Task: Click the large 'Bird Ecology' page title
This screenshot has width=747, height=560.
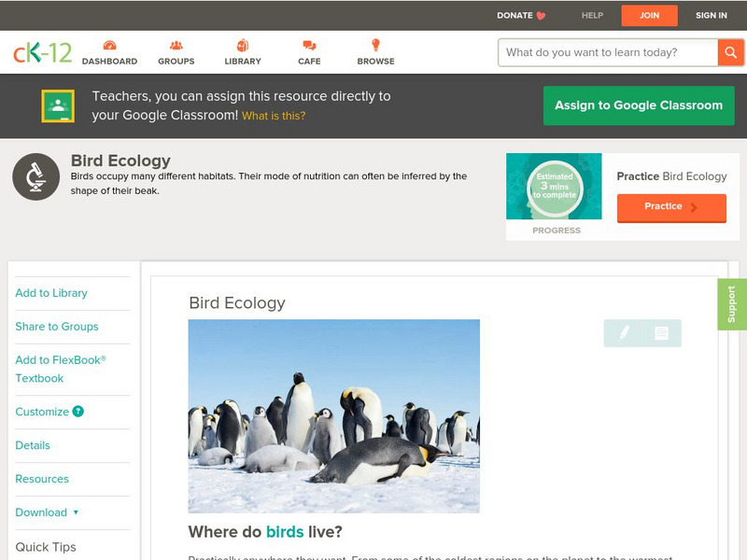Action: (120, 161)
